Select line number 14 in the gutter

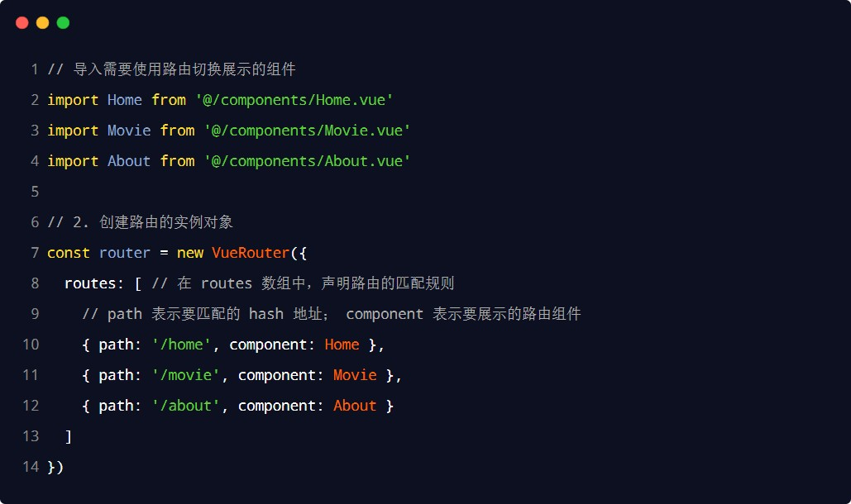point(31,467)
